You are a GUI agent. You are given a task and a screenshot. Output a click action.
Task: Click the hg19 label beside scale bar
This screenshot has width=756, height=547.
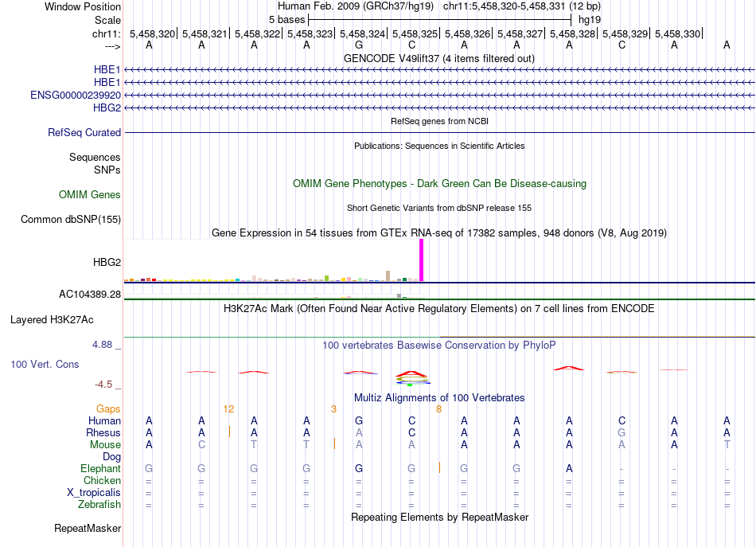(x=589, y=20)
